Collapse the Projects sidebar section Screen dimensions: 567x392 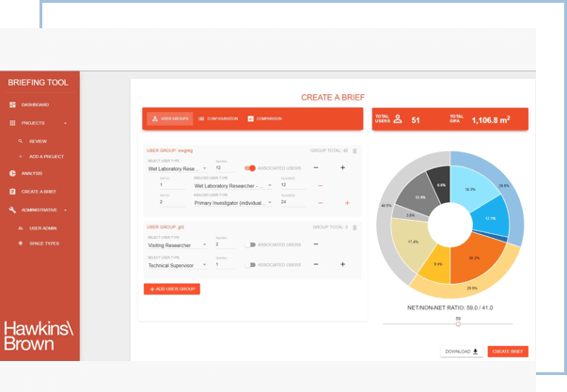[x=65, y=123]
